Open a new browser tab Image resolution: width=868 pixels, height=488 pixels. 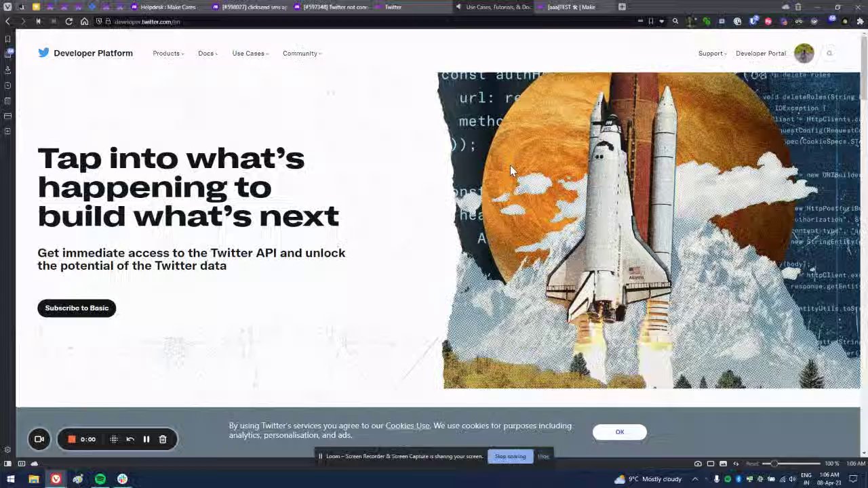[x=622, y=7]
